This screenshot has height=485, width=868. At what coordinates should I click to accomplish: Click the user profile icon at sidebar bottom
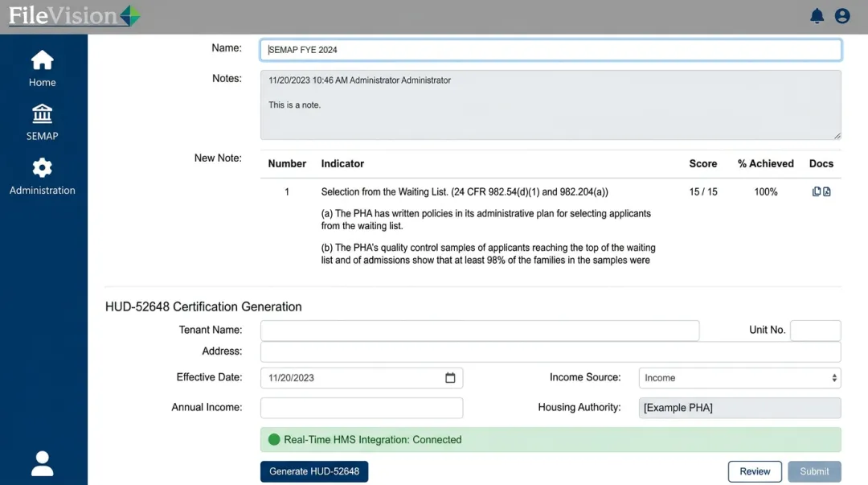coord(42,463)
